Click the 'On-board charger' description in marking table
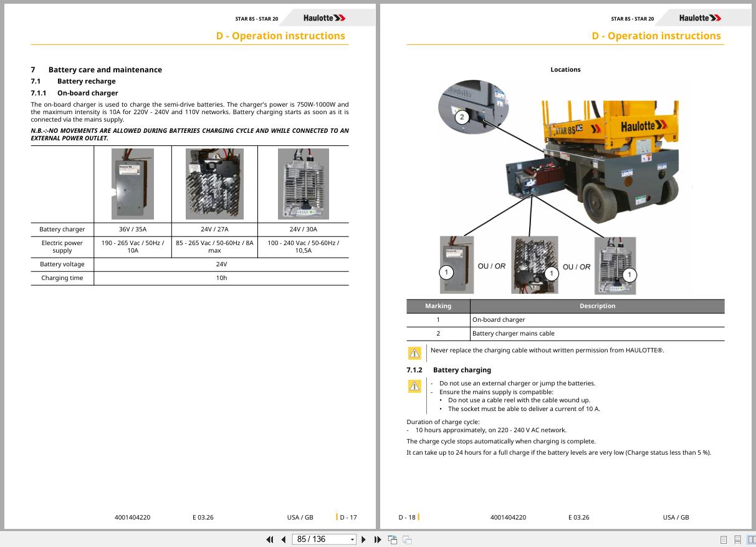 [499, 319]
